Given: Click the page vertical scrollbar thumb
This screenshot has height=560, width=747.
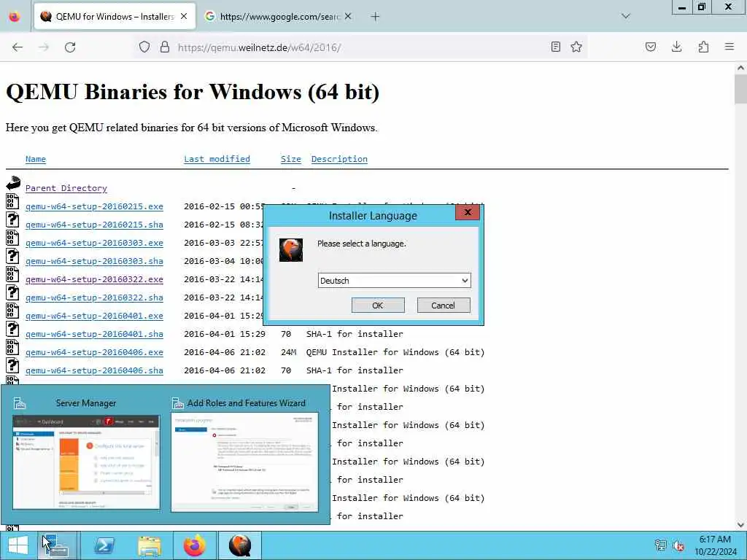Looking at the screenshot, I should pos(740,89).
